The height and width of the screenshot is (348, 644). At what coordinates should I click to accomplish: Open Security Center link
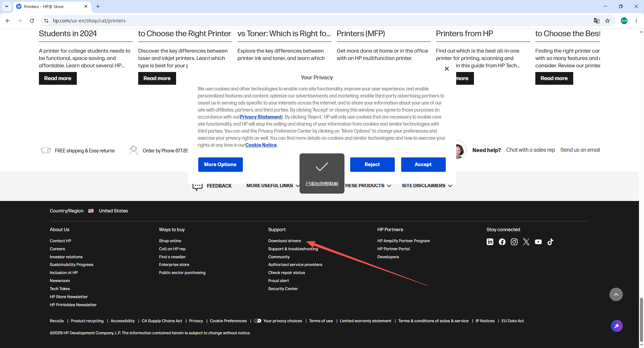[283, 289]
